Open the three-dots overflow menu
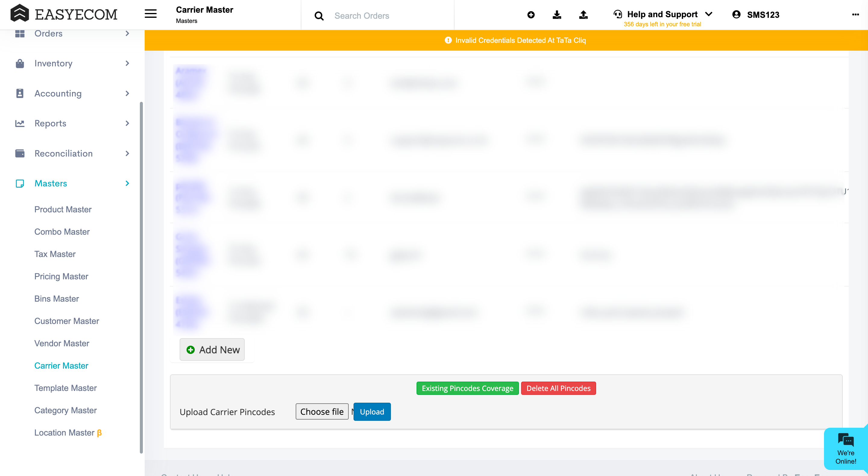The height and width of the screenshot is (476, 868). click(x=856, y=14)
